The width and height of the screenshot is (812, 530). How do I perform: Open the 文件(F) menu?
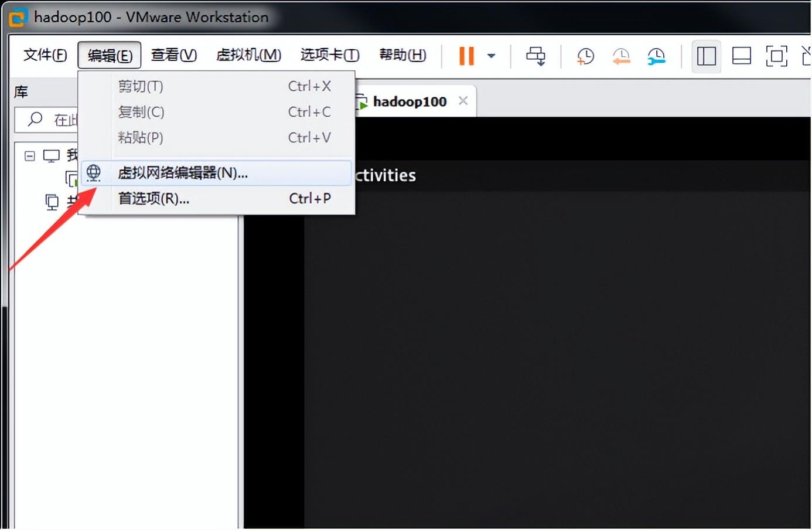(x=45, y=55)
